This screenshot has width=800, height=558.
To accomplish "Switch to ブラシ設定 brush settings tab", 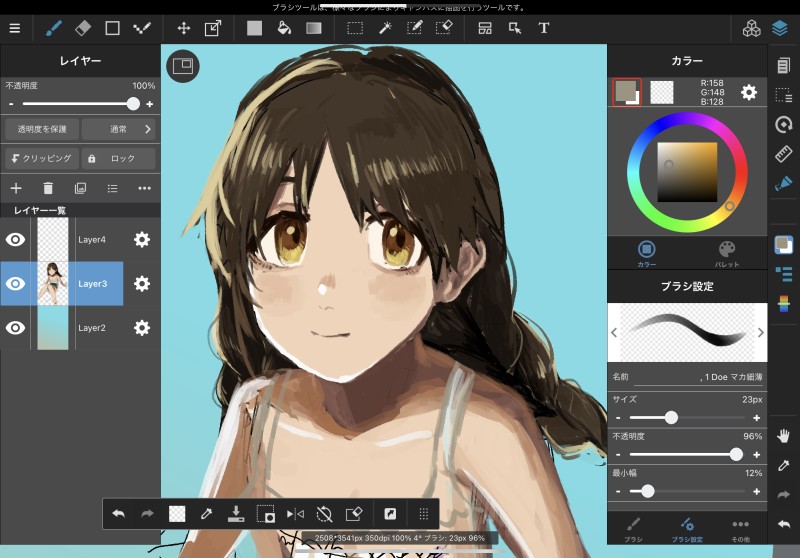I will tap(687, 530).
